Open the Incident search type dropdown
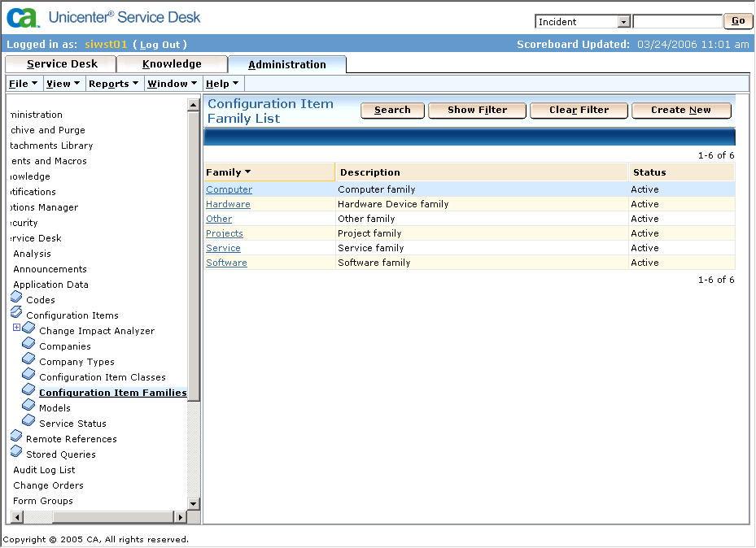756x548 pixels. (x=624, y=22)
